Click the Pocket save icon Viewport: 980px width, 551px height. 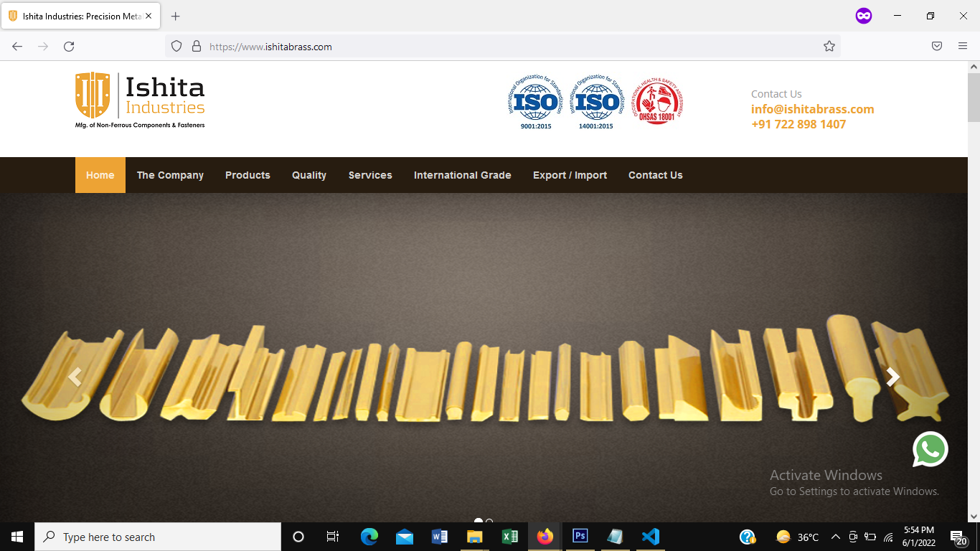coord(937,47)
